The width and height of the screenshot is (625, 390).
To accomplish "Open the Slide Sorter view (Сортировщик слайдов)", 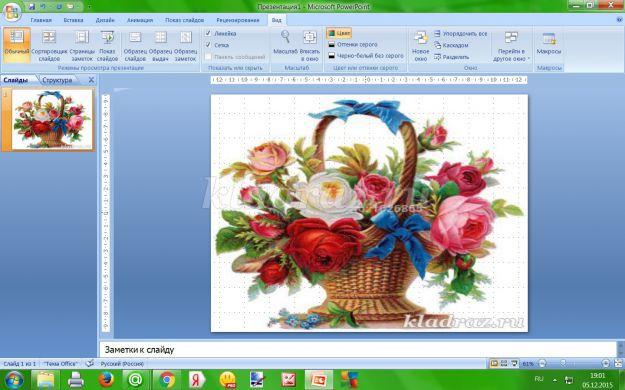I will (x=49, y=46).
